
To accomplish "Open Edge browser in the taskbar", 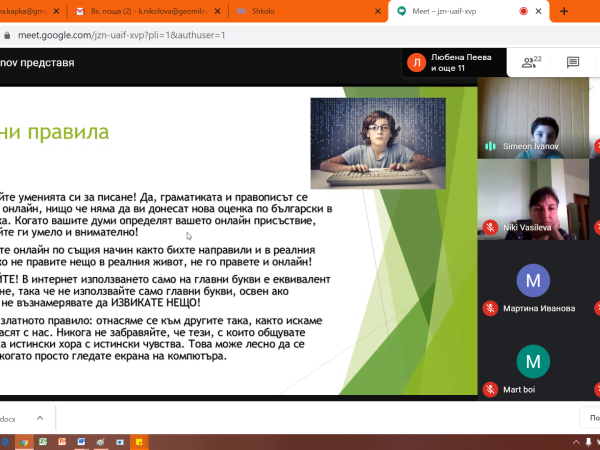I will (5, 442).
